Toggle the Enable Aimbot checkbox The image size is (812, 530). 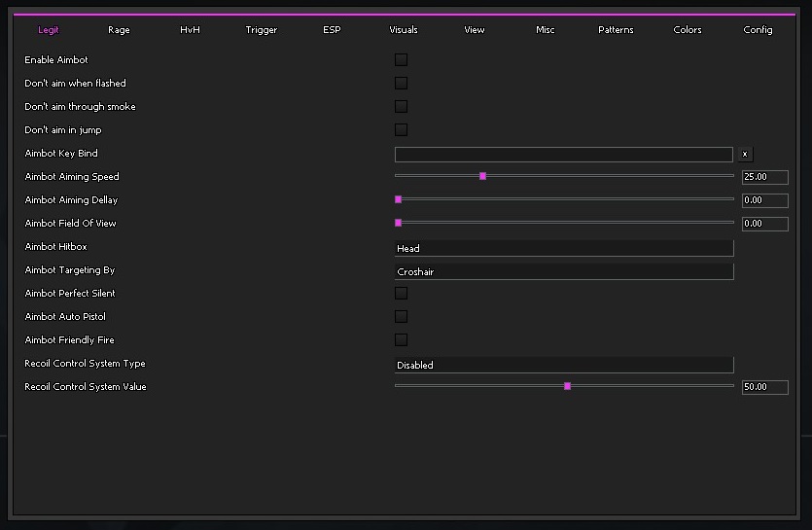pyautogui.click(x=401, y=60)
